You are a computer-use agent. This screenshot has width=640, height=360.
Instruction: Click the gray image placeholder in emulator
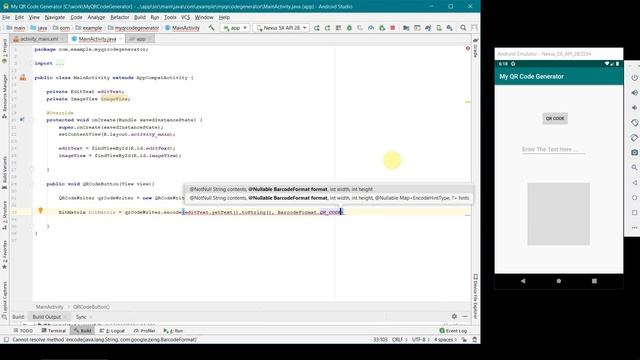coord(558,214)
